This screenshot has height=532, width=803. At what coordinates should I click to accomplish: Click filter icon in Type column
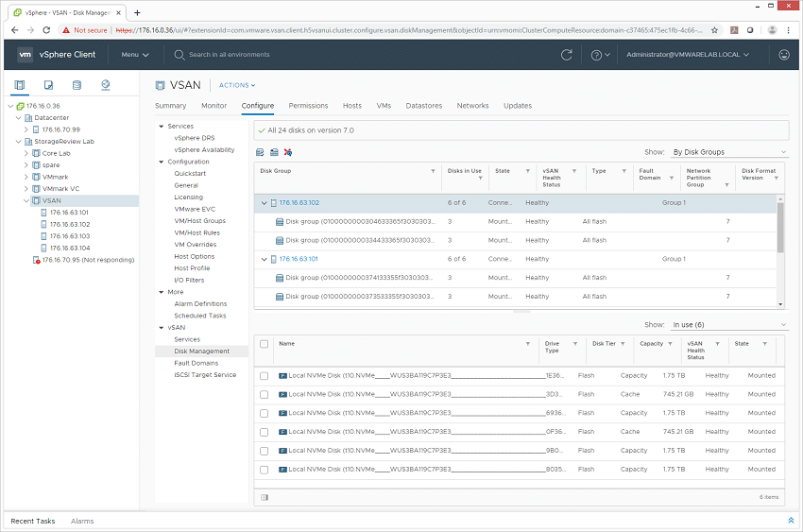624,171
